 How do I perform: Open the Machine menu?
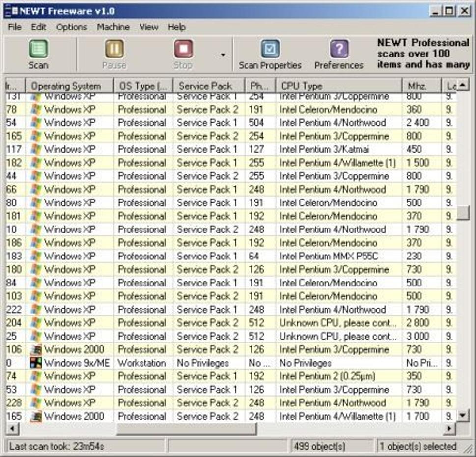point(113,27)
